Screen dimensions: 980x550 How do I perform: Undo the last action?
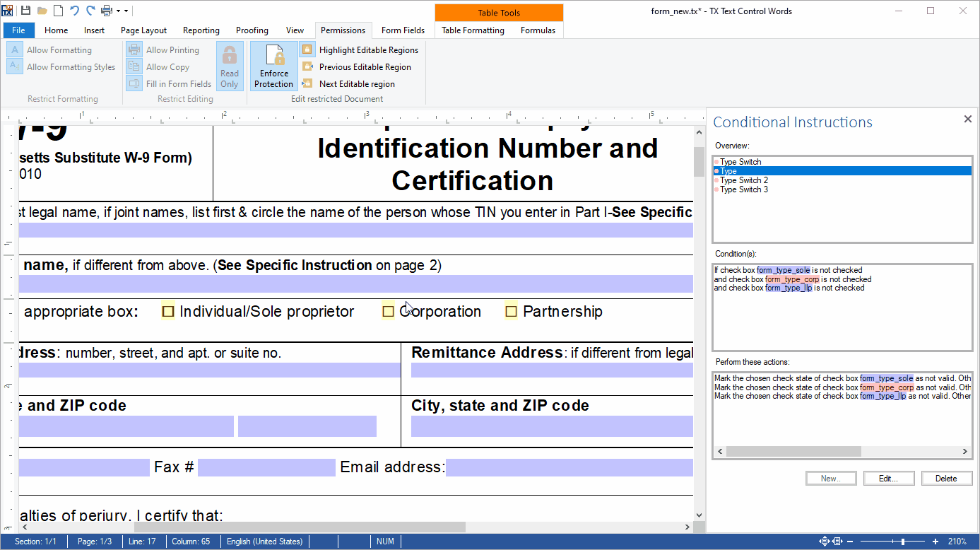pos(74,11)
